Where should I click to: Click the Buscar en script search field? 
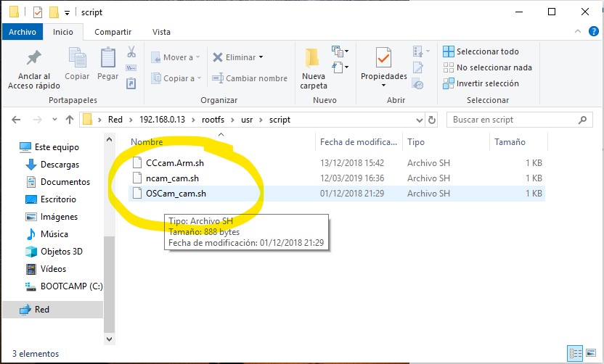click(x=519, y=120)
